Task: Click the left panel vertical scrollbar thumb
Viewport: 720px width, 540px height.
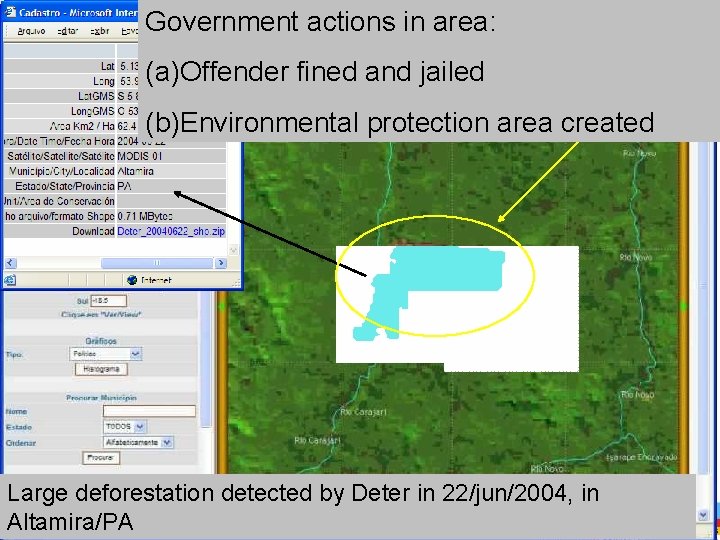Action: (x=206, y=358)
